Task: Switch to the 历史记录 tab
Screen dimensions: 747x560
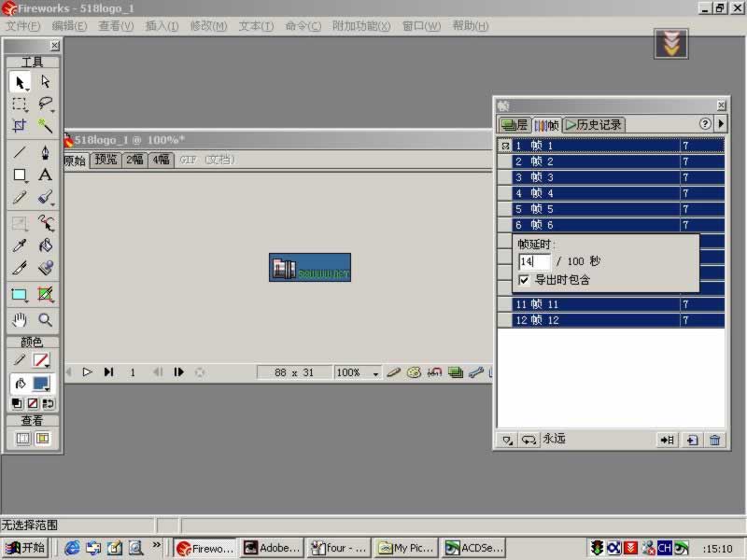Action: pyautogui.click(x=593, y=124)
